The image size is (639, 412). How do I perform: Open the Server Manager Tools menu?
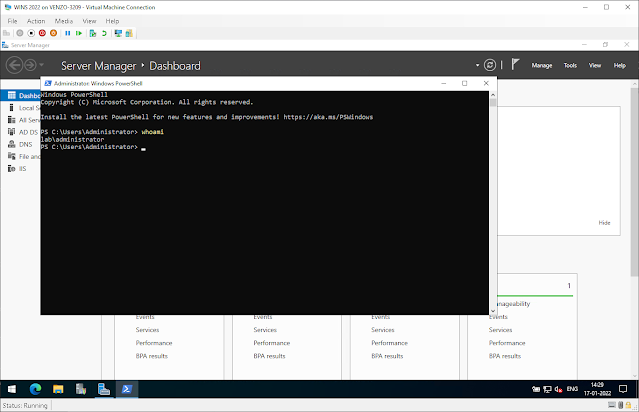pyautogui.click(x=570, y=65)
